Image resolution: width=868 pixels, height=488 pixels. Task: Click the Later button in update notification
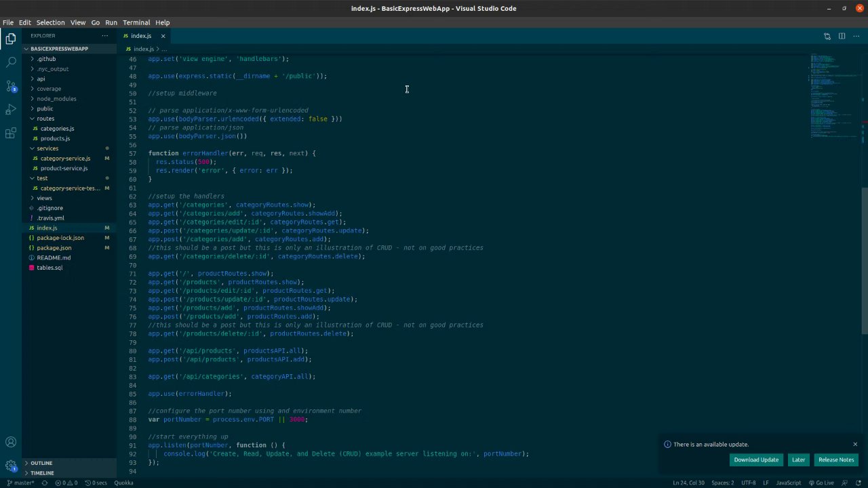(799, 460)
